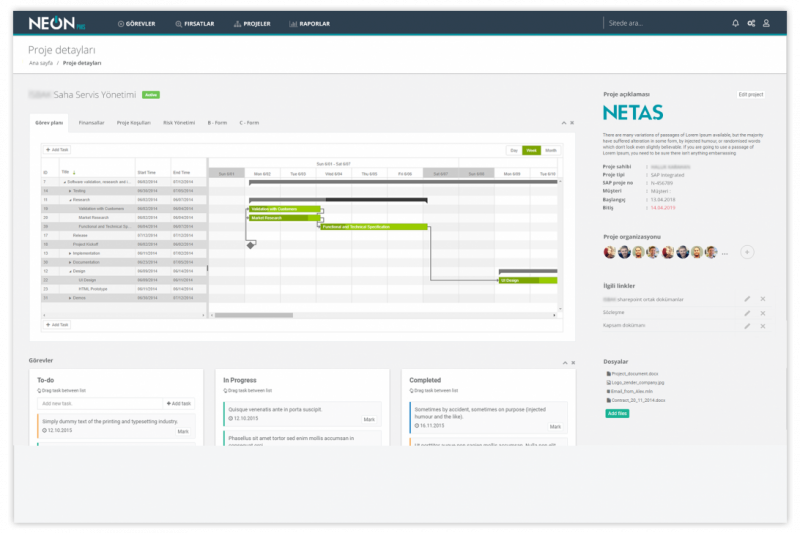Screen dimensions: 800x533
Task: Switch to the Finansallar tab
Action: click(91, 123)
